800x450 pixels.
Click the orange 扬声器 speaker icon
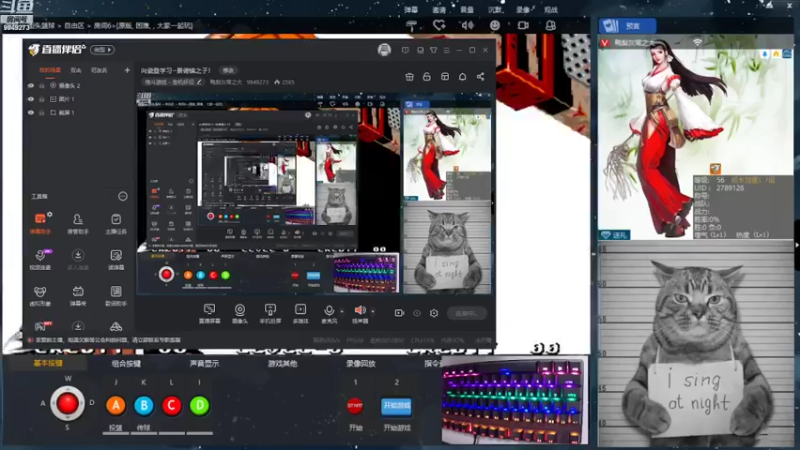(360, 310)
